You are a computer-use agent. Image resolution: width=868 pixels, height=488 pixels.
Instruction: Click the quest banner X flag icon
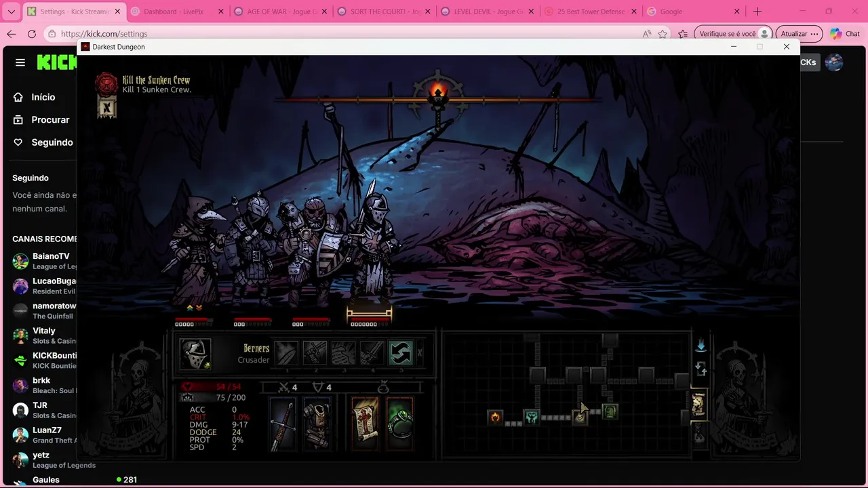click(x=106, y=107)
